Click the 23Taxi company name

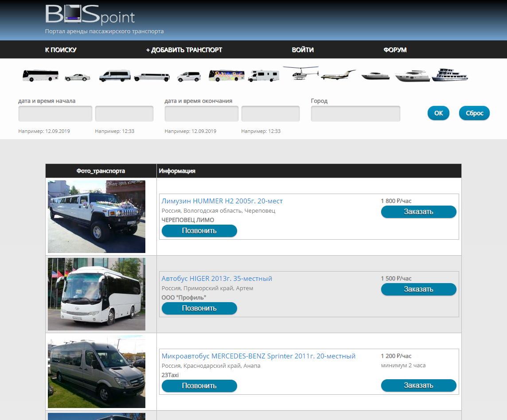tap(170, 375)
